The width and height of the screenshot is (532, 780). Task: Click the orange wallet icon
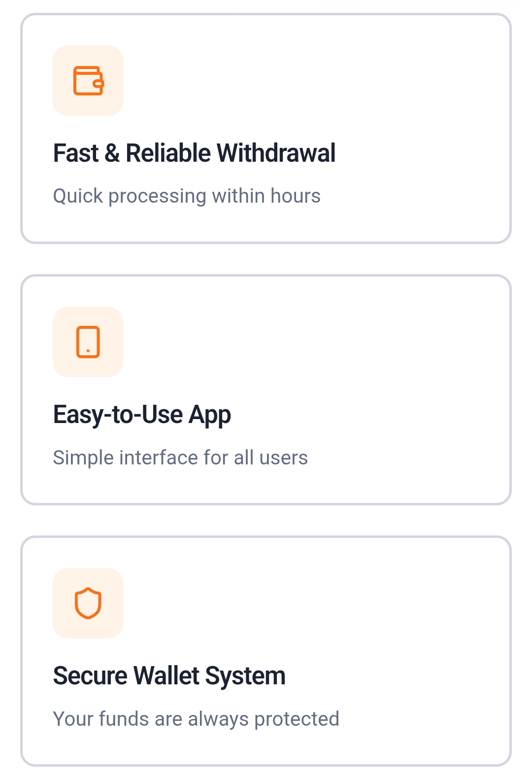coord(88,81)
